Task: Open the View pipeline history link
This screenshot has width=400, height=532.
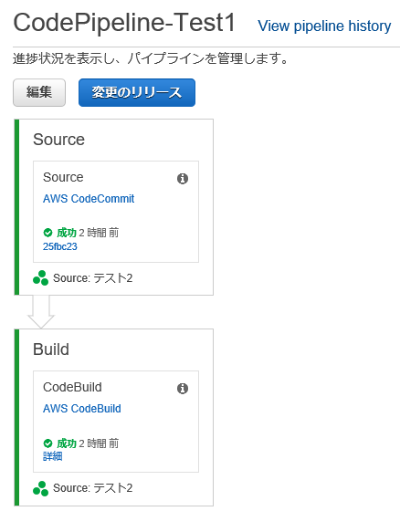Action: [324, 26]
